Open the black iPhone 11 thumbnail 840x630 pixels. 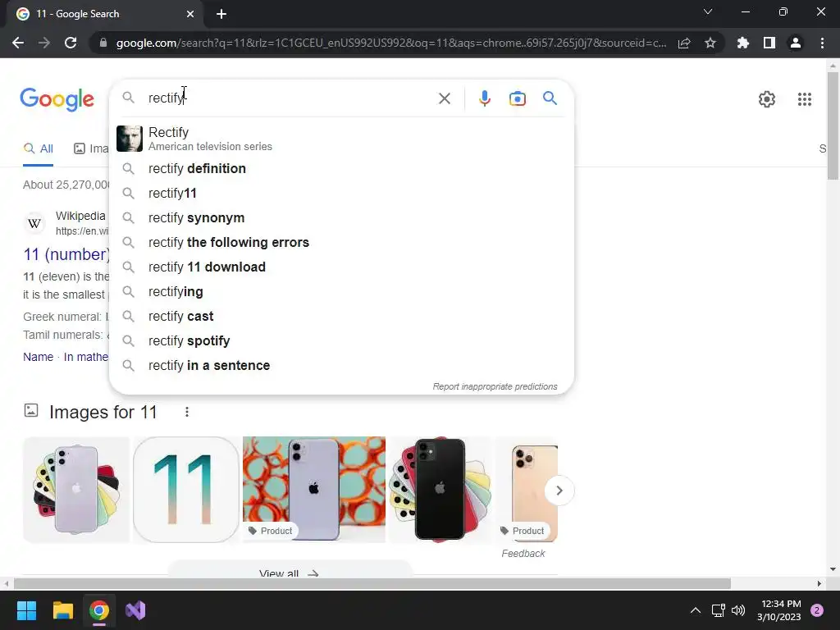(440, 490)
